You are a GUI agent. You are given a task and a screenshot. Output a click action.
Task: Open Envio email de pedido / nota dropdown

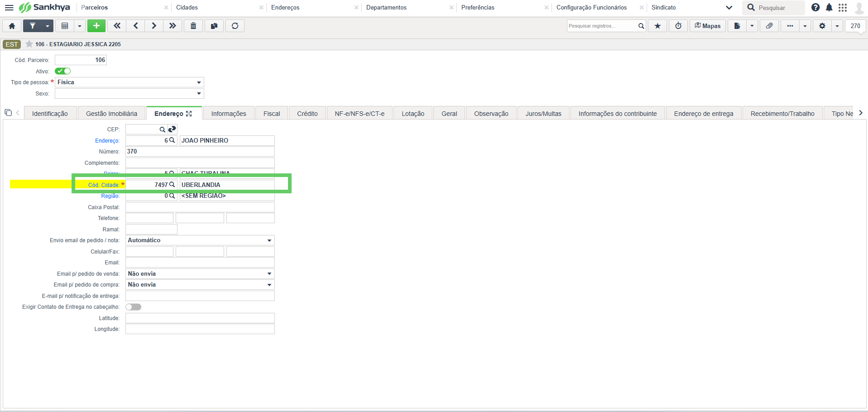point(200,240)
